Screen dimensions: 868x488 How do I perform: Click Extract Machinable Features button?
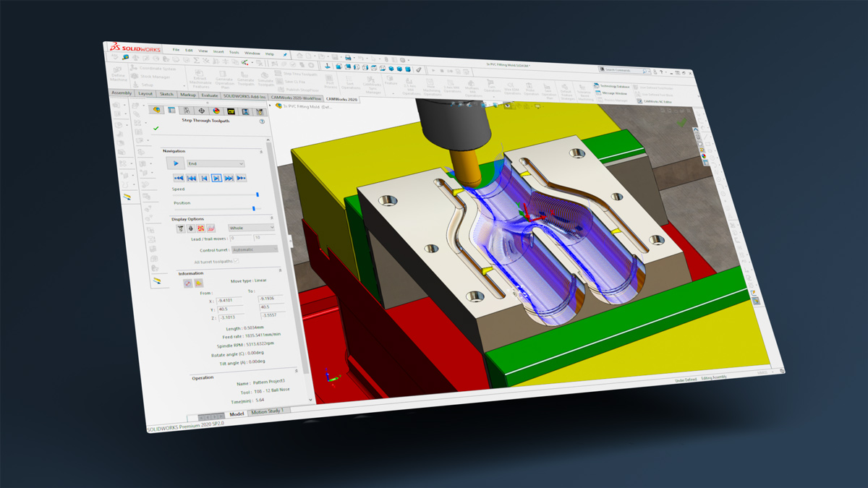coord(201,77)
